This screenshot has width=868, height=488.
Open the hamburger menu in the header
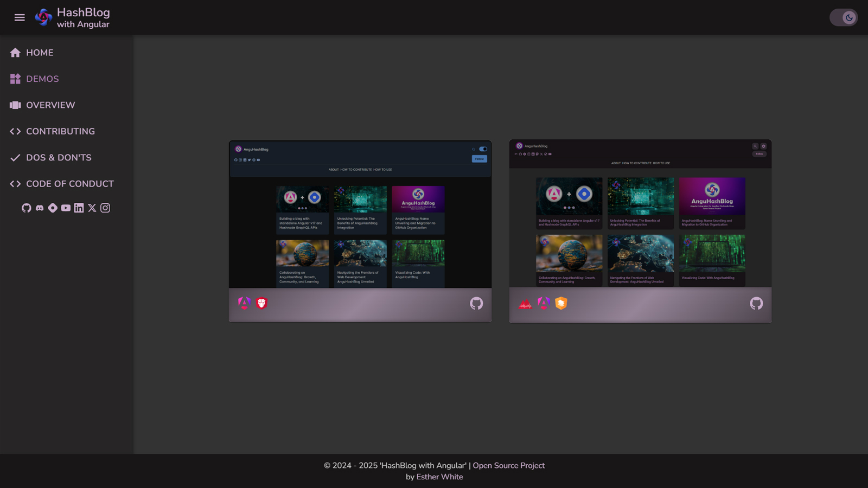20,17
